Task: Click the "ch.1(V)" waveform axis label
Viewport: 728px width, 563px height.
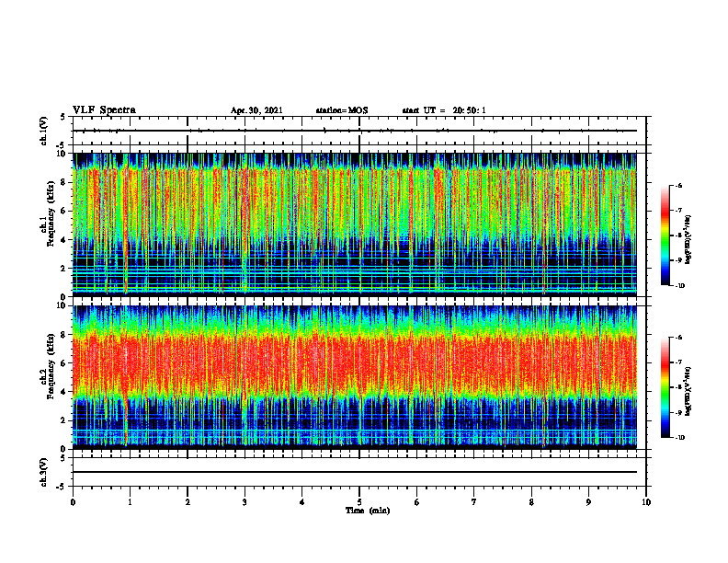Action: click(44, 131)
